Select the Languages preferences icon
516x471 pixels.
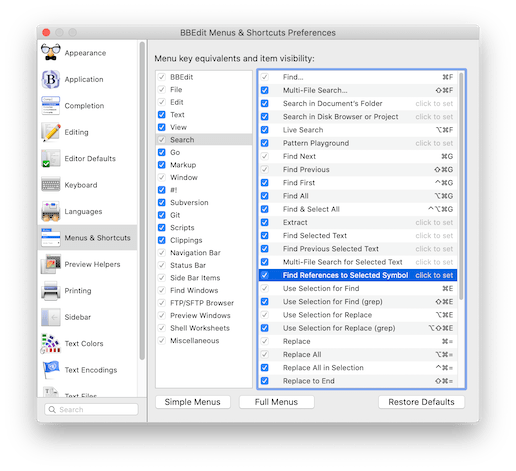(x=51, y=211)
